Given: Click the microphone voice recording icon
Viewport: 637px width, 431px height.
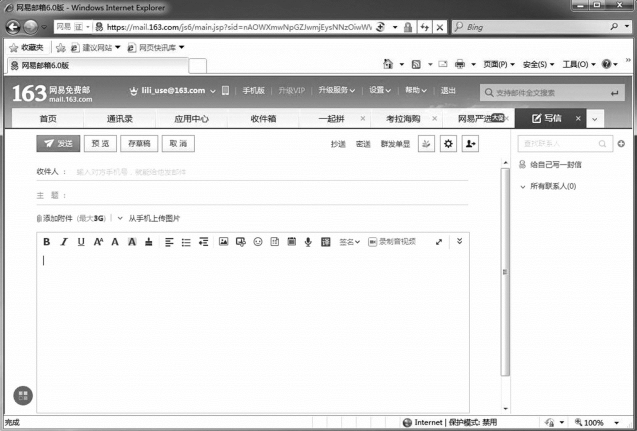Looking at the screenshot, I should click(x=308, y=242).
